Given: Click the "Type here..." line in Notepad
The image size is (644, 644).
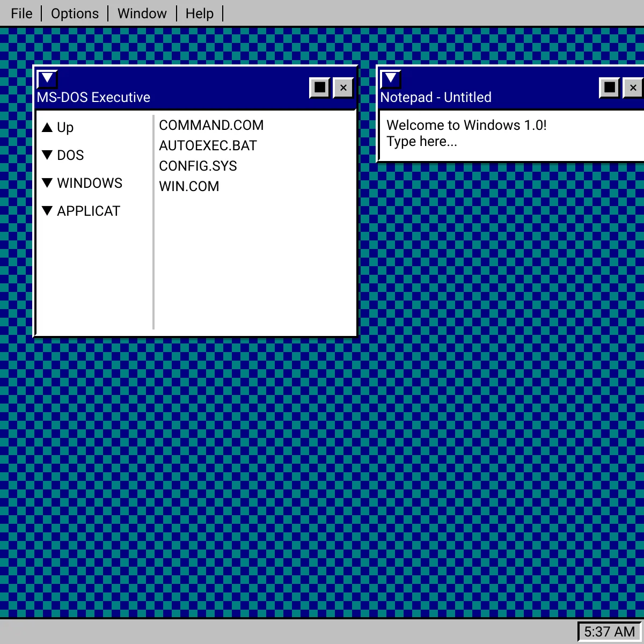Looking at the screenshot, I should 422,142.
